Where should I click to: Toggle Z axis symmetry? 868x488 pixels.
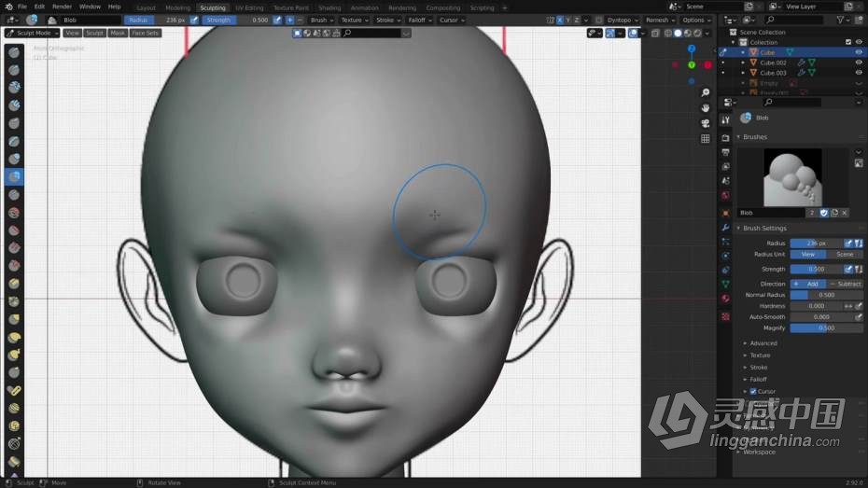click(576, 20)
